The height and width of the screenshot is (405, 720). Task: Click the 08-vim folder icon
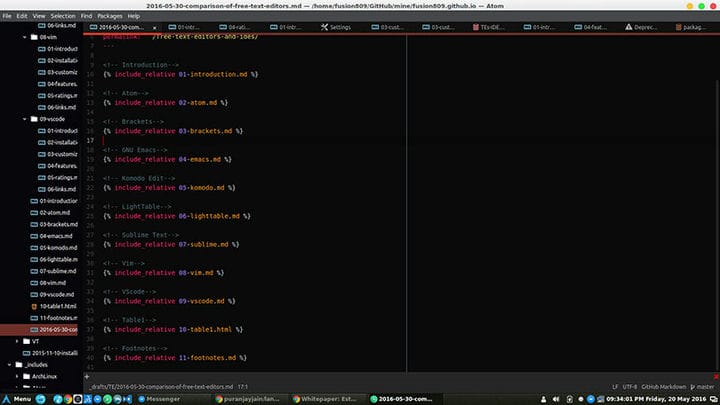tap(34, 37)
